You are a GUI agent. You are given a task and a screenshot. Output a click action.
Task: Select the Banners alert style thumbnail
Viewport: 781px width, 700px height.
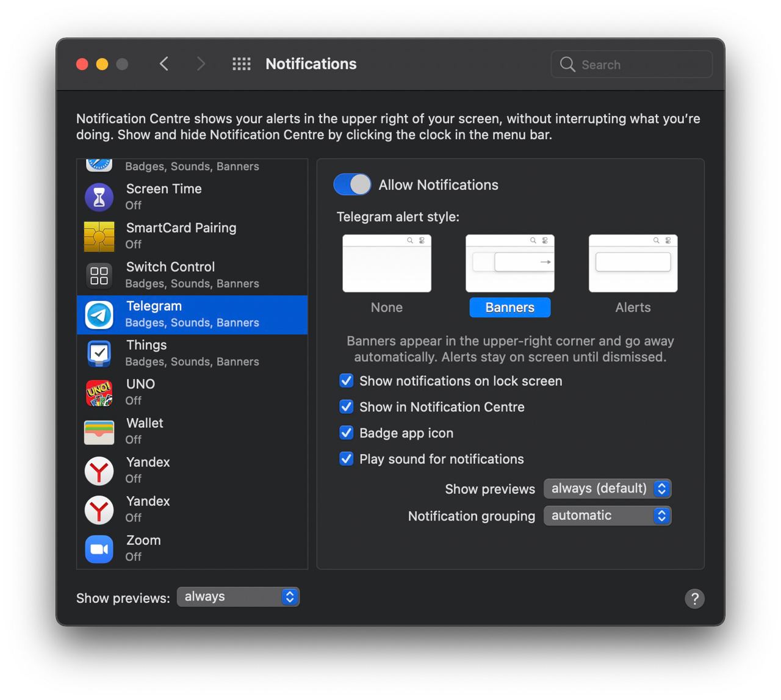point(510,263)
